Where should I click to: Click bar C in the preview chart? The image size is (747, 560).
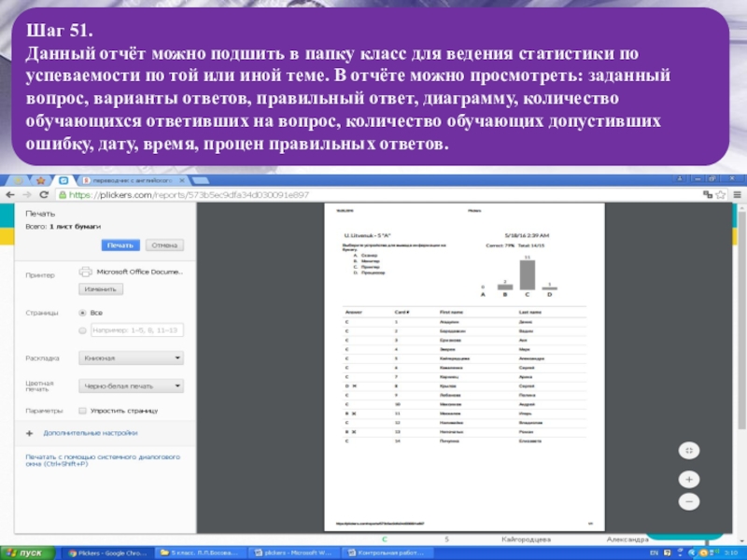(x=527, y=274)
